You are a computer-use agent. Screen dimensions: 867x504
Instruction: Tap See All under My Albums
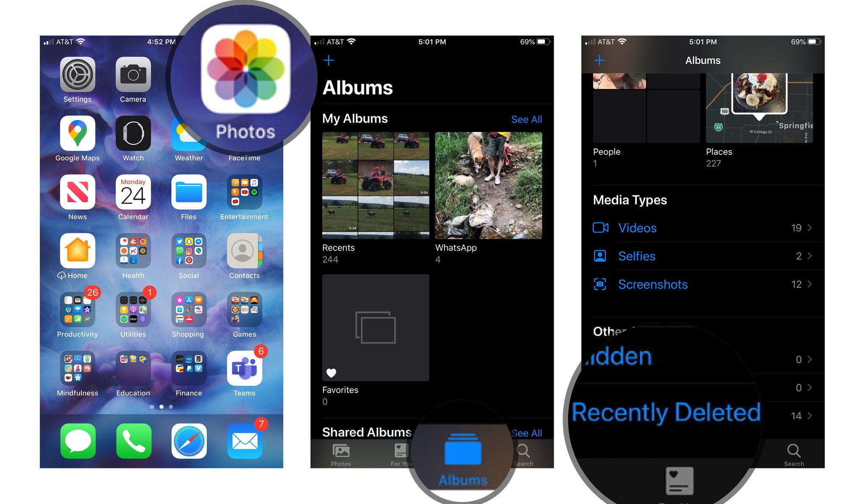(525, 119)
